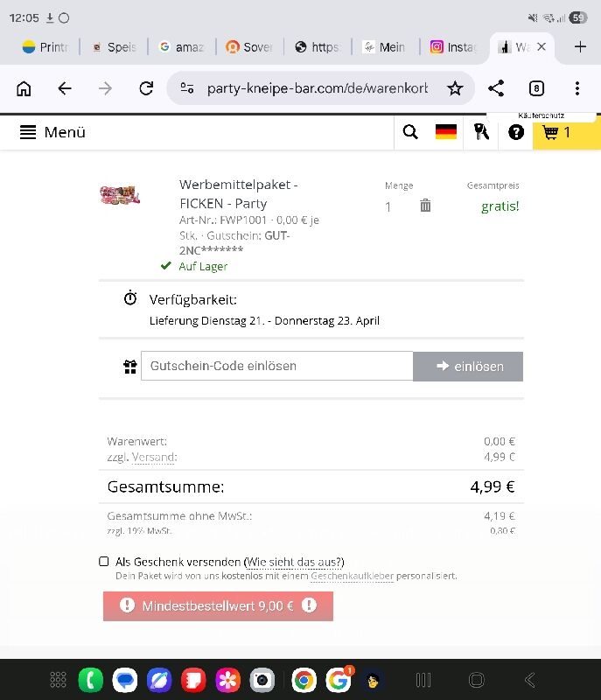Click the browser share icon
This screenshot has width=601, height=700.
(495, 88)
